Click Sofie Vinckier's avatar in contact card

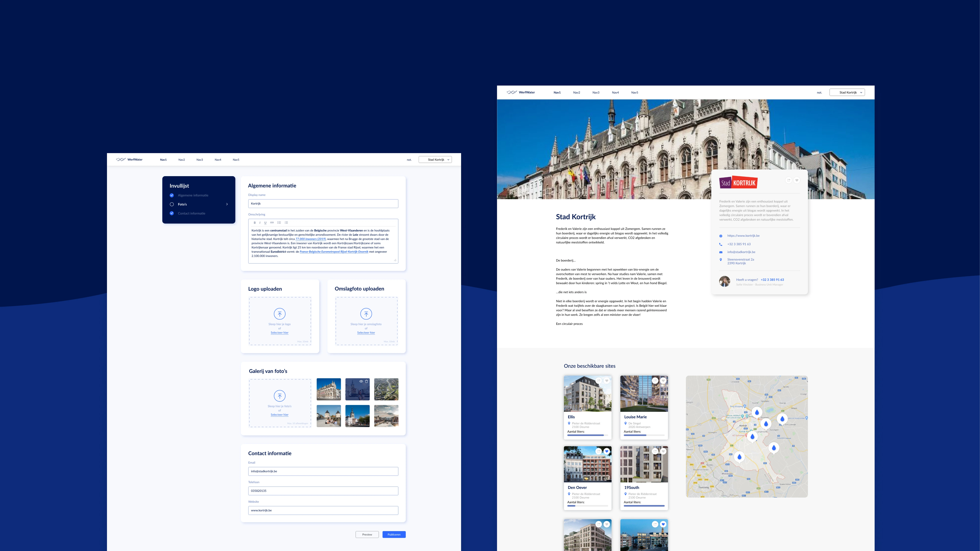click(x=725, y=281)
